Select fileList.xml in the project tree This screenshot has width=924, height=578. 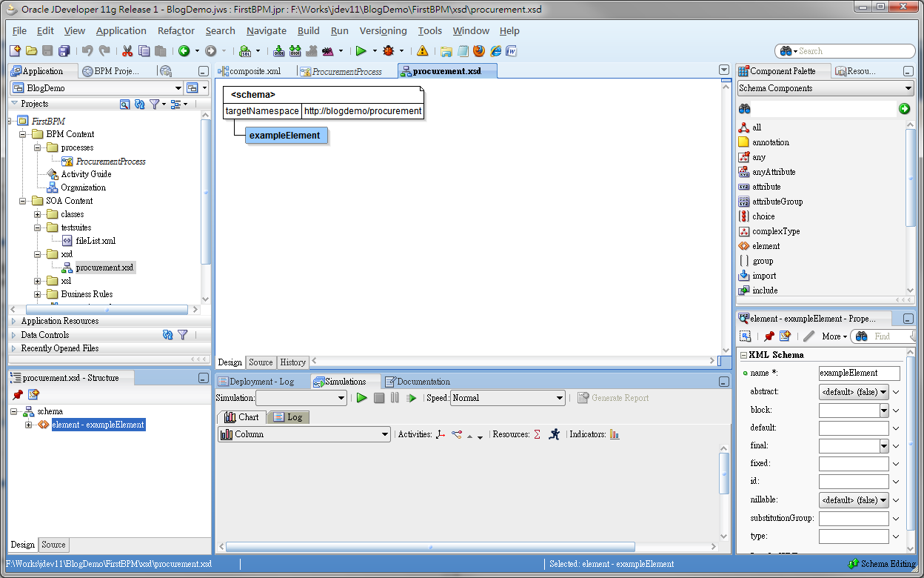[96, 241]
